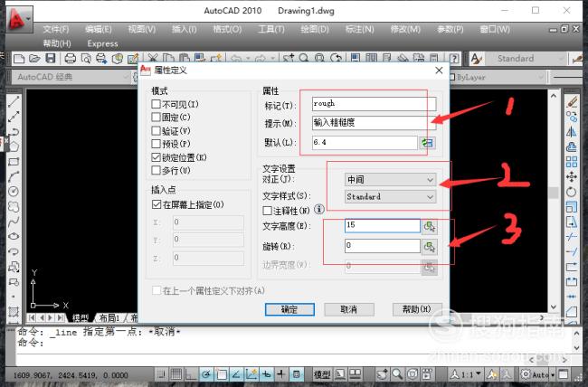The height and width of the screenshot is (387, 588).
Task: Toggle Ortho Mode in the status bar
Action: 191,373
